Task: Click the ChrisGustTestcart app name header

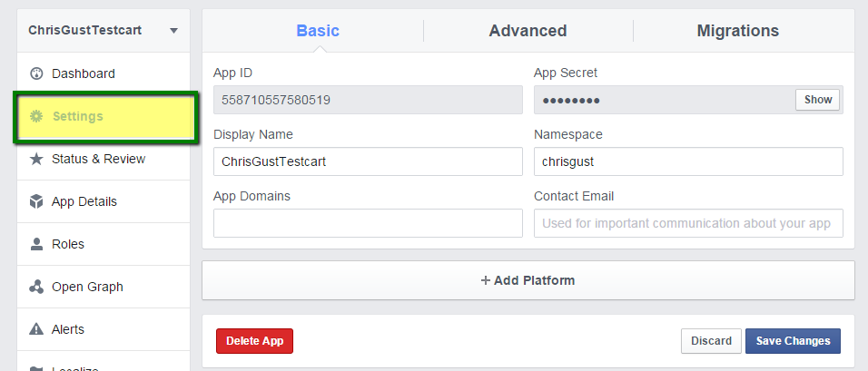Action: 85,31
